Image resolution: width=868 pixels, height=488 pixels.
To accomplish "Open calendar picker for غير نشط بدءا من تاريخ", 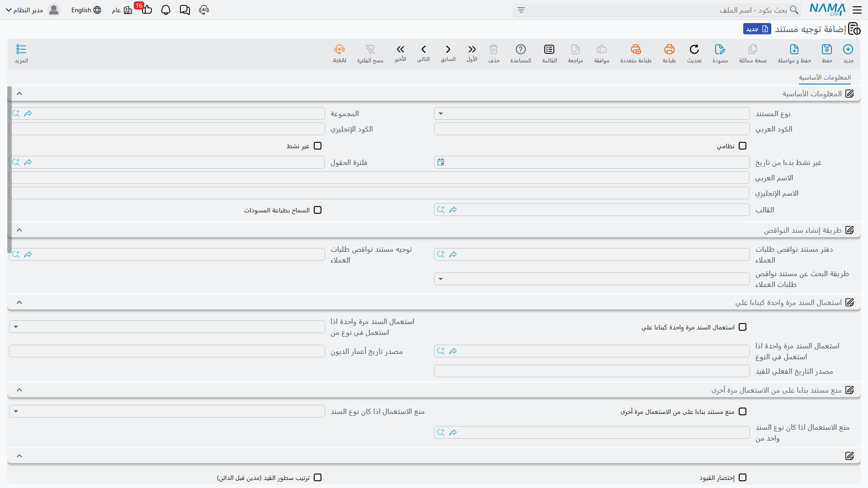I will point(441,162).
